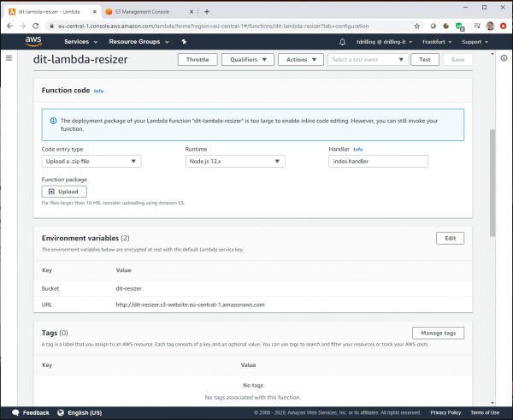This screenshot has width=513, height=420.
Task: Open a new browser tab
Action: (x=207, y=12)
